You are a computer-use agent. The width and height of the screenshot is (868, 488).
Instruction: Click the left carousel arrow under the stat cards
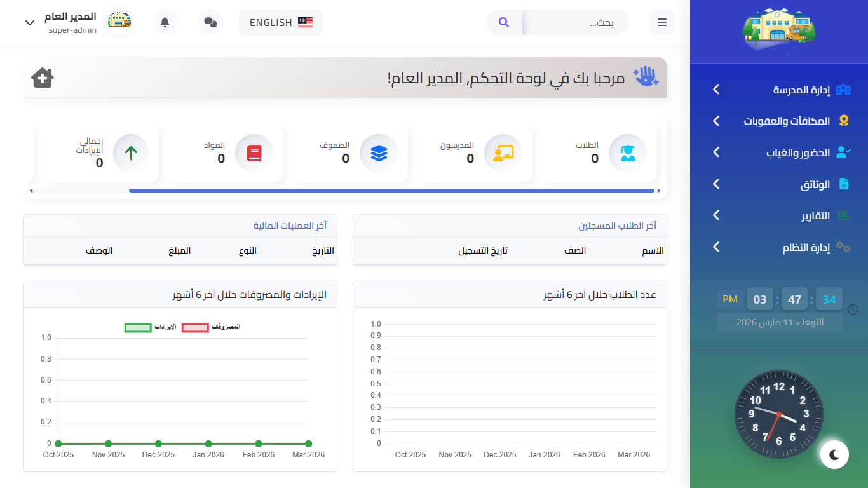tap(30, 190)
